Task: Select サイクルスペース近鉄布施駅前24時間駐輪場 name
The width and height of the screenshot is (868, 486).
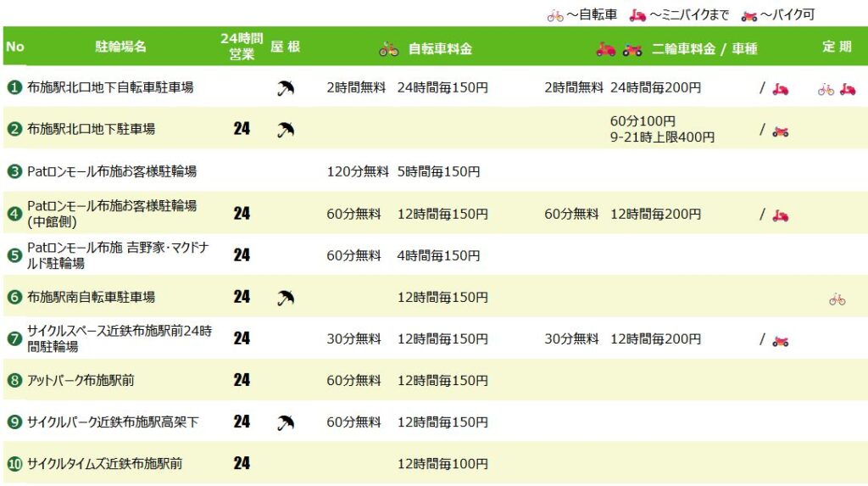Action: pos(120,338)
